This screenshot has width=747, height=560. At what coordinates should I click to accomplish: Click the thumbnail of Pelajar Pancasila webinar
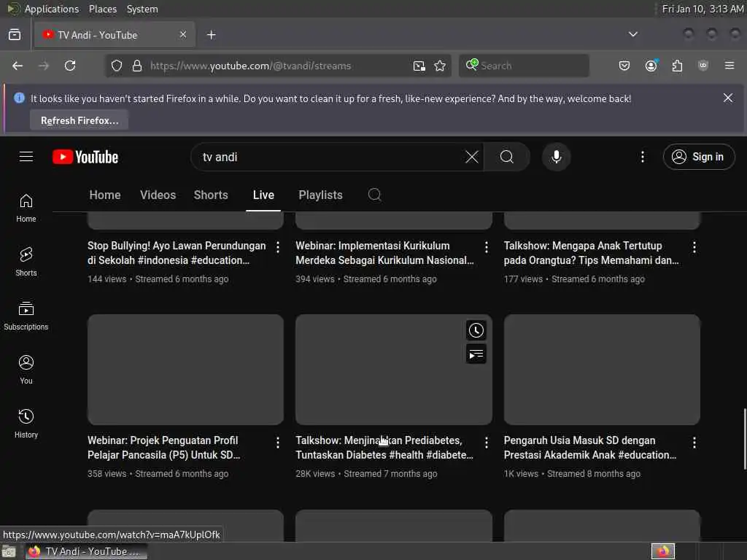click(x=185, y=369)
